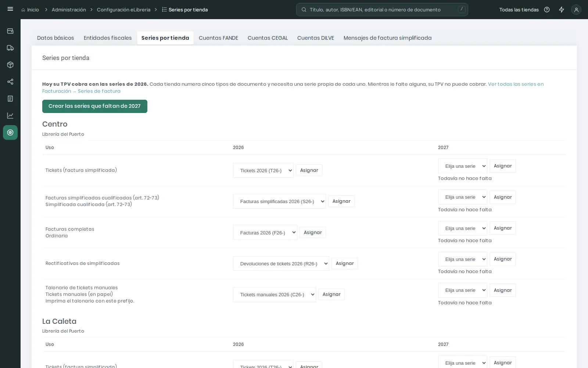Viewport: 588px width, 368px height.
Task: Click 2027 Asignar for Rectificativas de simplificadas
Action: pos(503,259)
